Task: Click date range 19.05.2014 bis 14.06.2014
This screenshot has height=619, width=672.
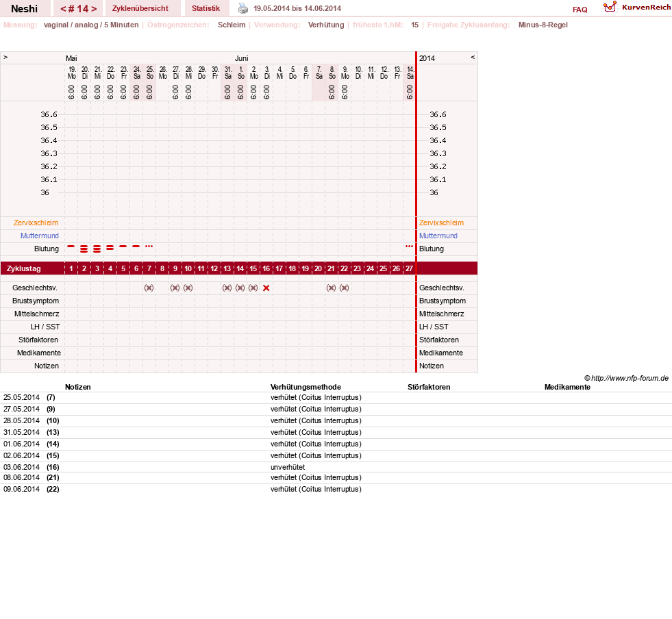Action: coord(297,8)
